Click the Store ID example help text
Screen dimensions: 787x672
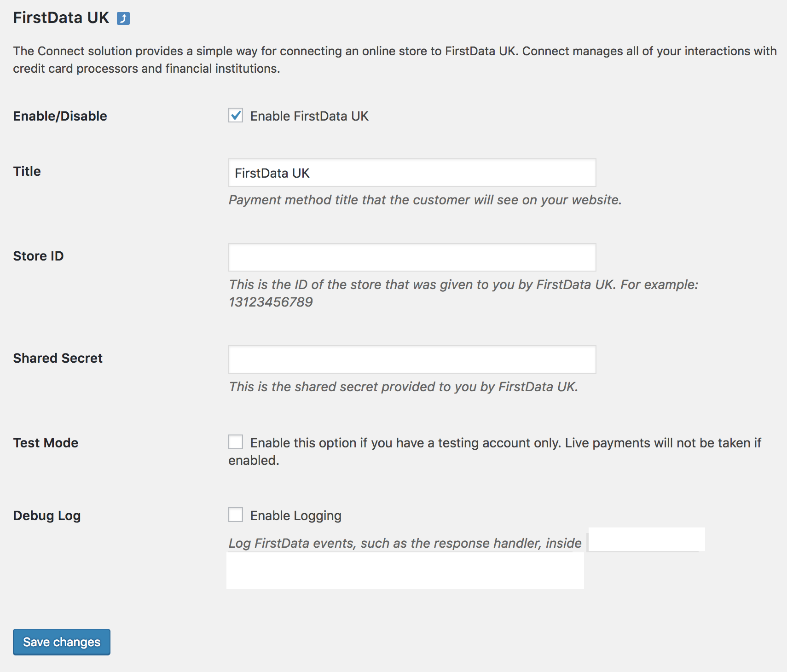[463, 285]
